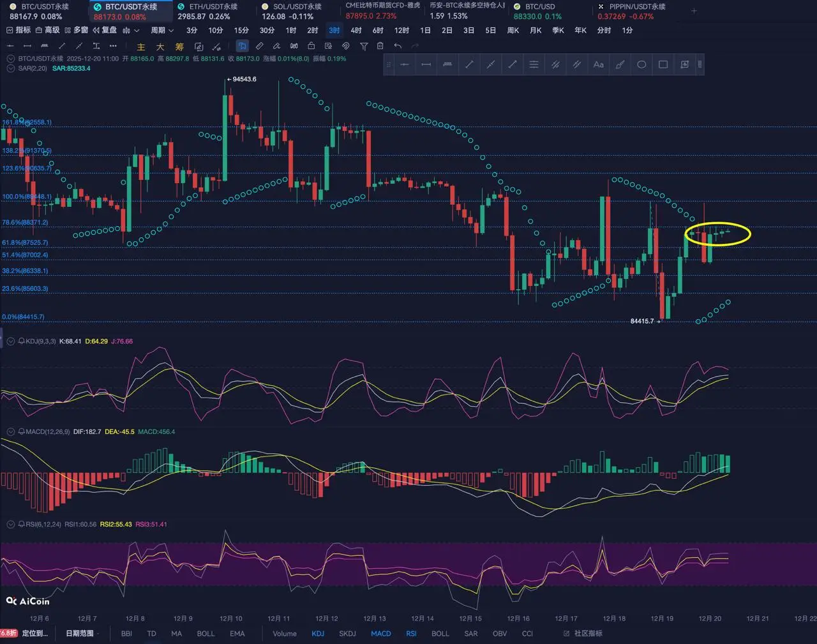Screen dimensions: 817x644
Task: Open the filter funnel icon
Action: click(x=364, y=46)
